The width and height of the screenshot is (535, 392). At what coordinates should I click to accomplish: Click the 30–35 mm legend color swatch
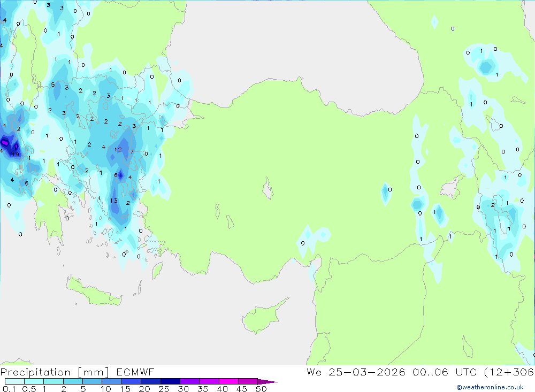tap(190, 381)
